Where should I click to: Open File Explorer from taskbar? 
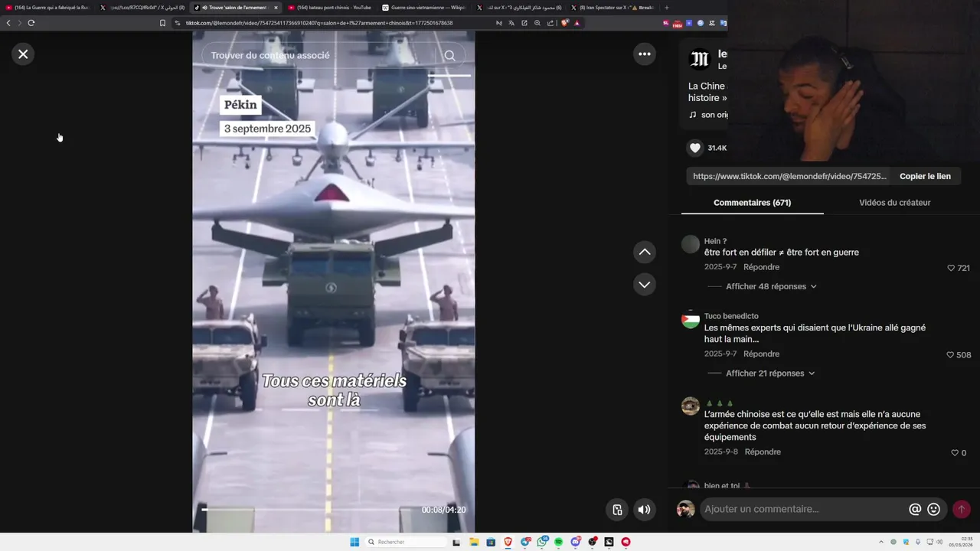(474, 542)
